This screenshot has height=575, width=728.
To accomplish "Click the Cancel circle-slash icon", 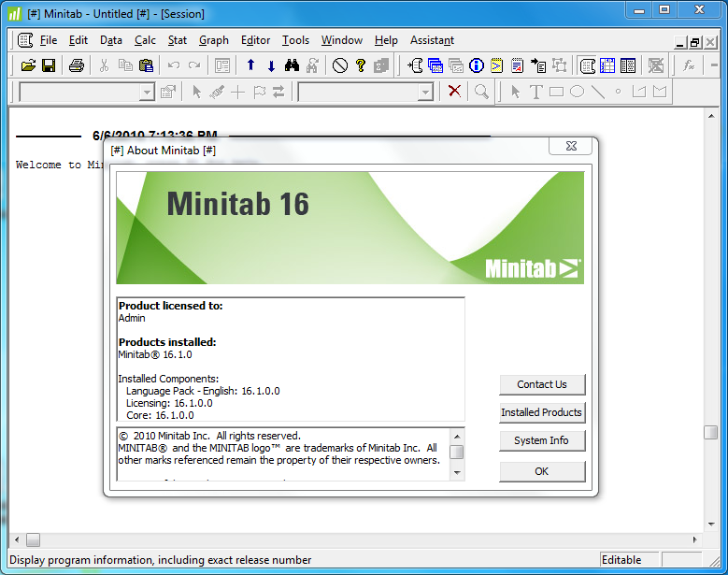I will pyautogui.click(x=340, y=65).
